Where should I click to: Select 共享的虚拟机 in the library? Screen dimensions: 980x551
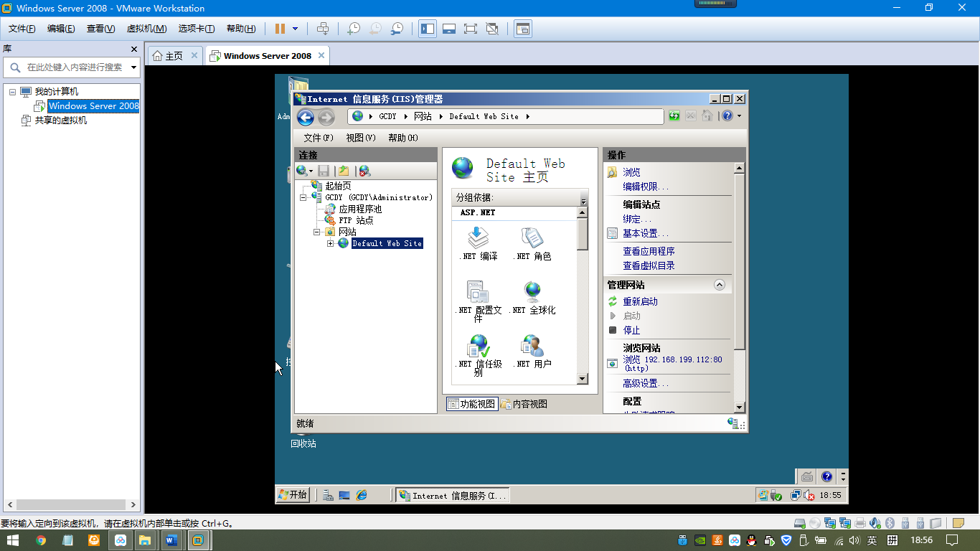[x=61, y=121]
